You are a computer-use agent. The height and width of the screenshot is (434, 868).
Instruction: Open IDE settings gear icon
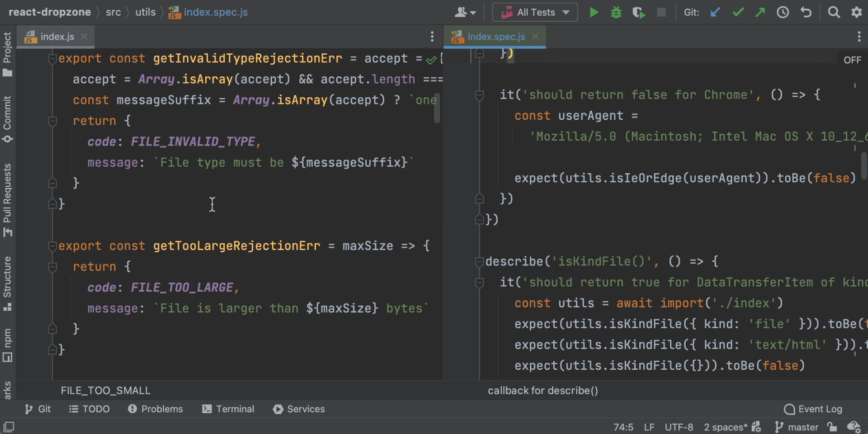click(857, 12)
